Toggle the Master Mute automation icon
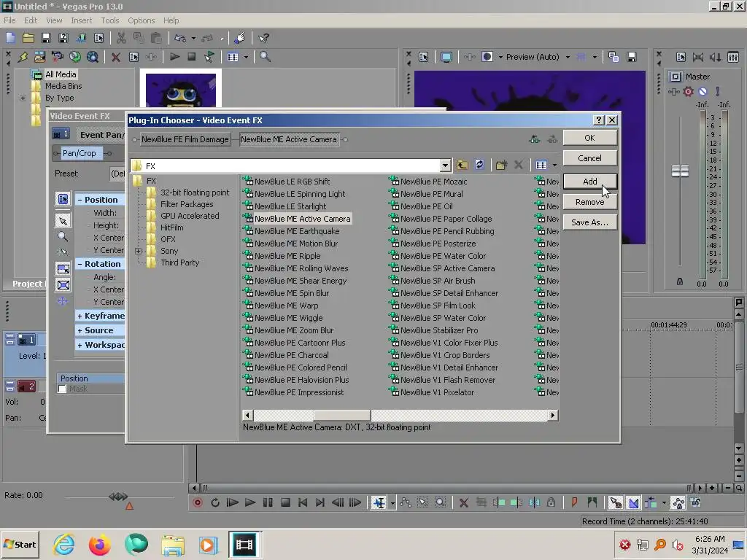The width and height of the screenshot is (747, 560). (x=703, y=91)
